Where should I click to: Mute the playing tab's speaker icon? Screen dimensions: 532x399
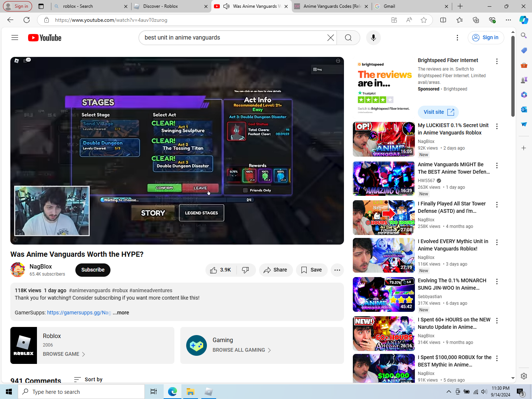(x=226, y=6)
